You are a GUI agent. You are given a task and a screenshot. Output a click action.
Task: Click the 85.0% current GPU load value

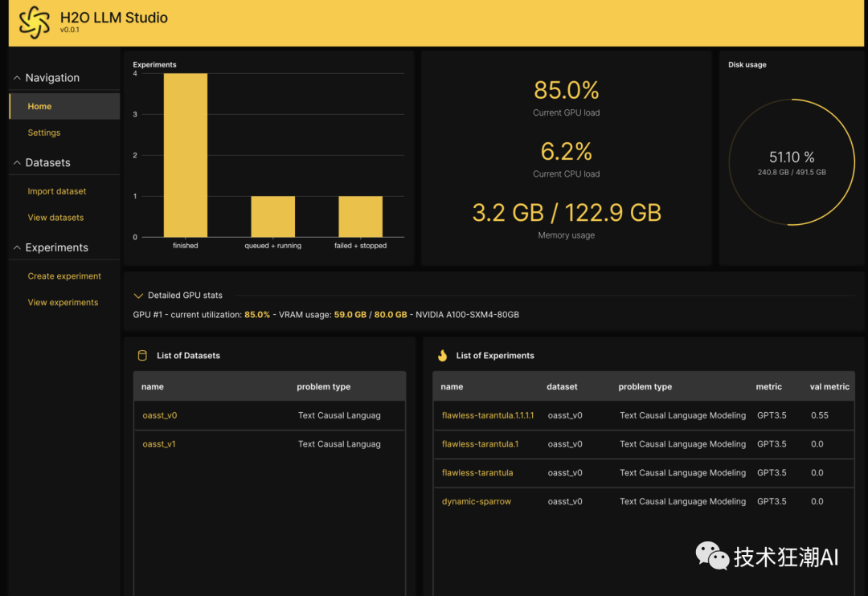[x=567, y=90]
